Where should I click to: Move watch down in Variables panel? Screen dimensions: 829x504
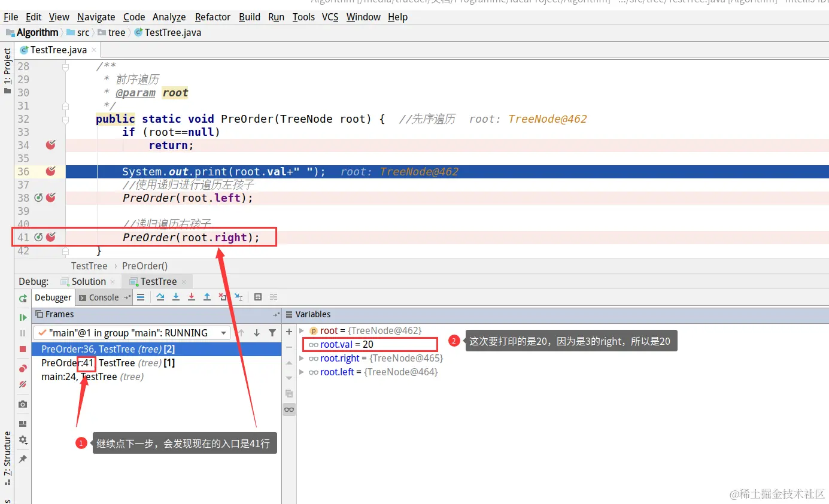[289, 378]
